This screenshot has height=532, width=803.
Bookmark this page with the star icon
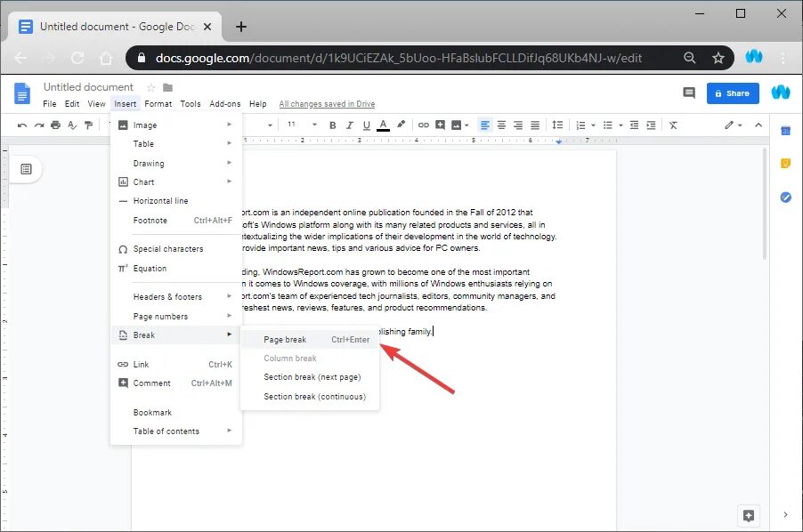(x=718, y=58)
